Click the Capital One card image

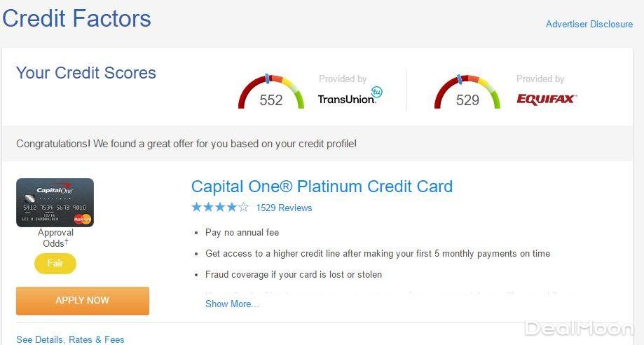pyautogui.click(x=55, y=203)
